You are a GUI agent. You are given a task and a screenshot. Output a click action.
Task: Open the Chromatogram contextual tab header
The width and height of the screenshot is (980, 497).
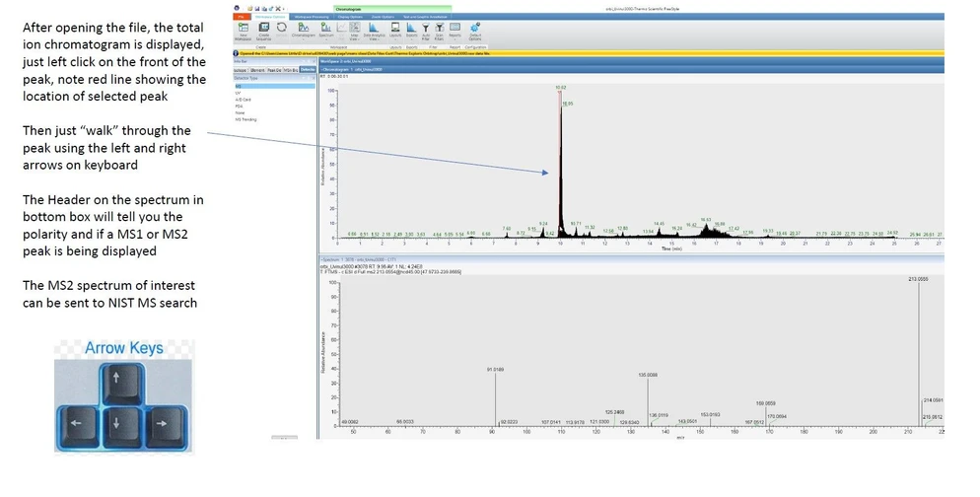click(391, 10)
